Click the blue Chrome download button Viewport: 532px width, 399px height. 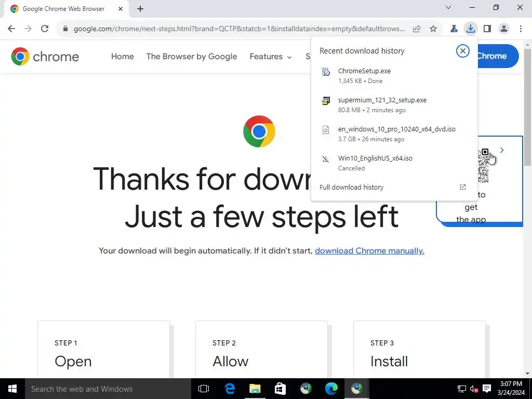click(x=498, y=56)
